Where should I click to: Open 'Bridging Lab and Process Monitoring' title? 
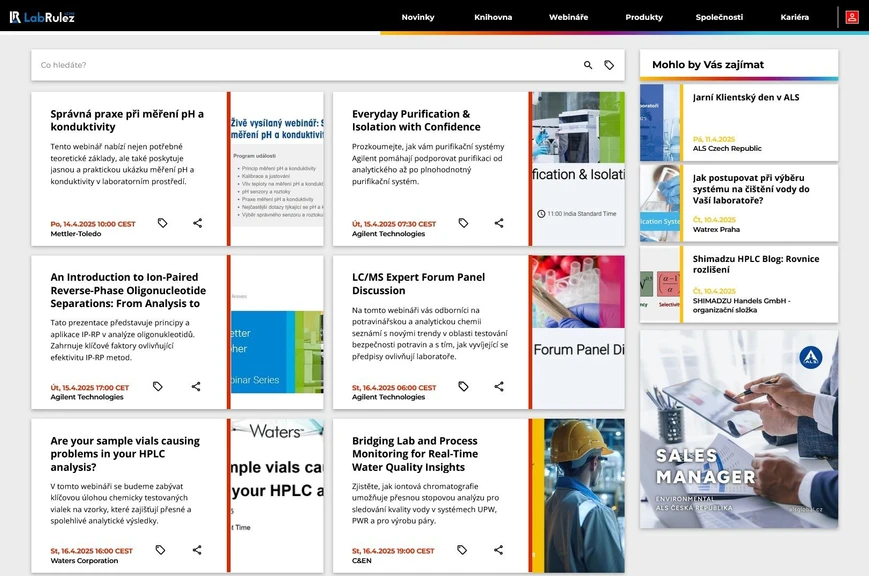(x=415, y=453)
